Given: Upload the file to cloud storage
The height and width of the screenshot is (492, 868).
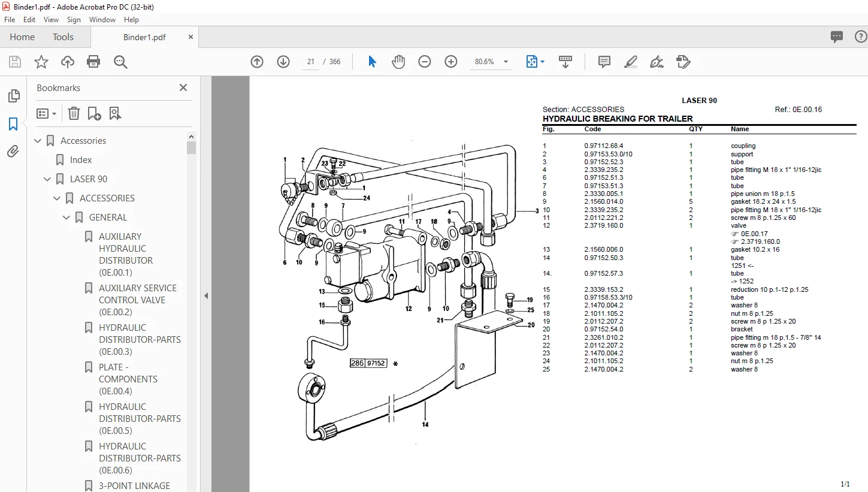Looking at the screenshot, I should click(x=68, y=62).
